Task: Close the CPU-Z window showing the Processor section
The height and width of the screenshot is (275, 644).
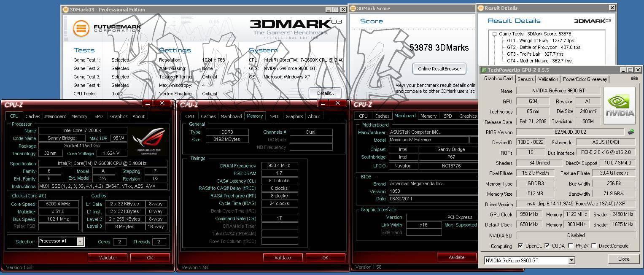Action: coord(162,103)
